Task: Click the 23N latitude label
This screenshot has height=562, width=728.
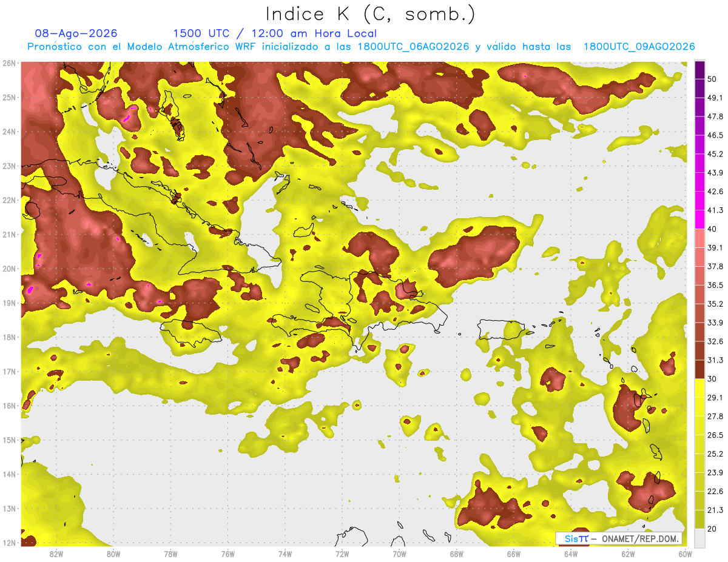Action: [8, 166]
